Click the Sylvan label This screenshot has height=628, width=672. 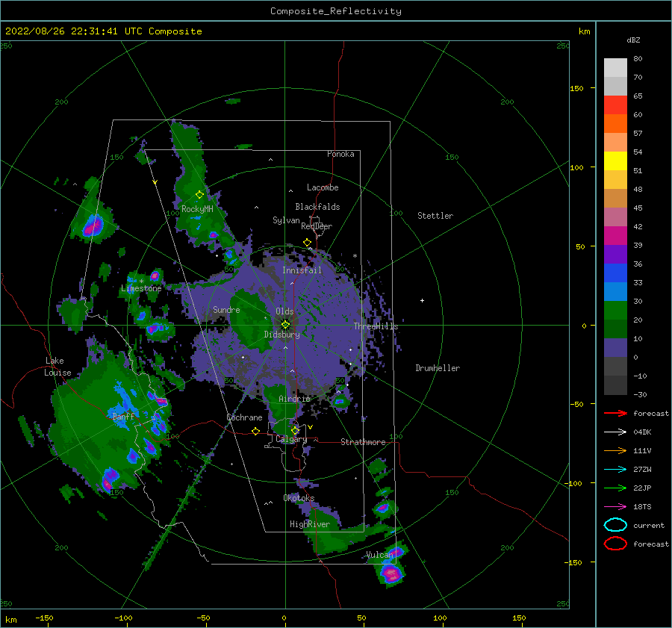click(x=286, y=220)
